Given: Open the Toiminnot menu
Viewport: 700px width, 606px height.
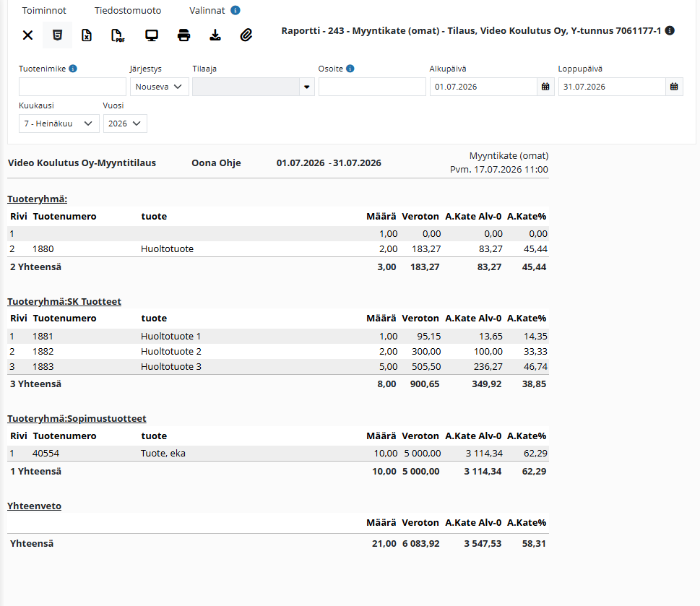Looking at the screenshot, I should [x=44, y=10].
